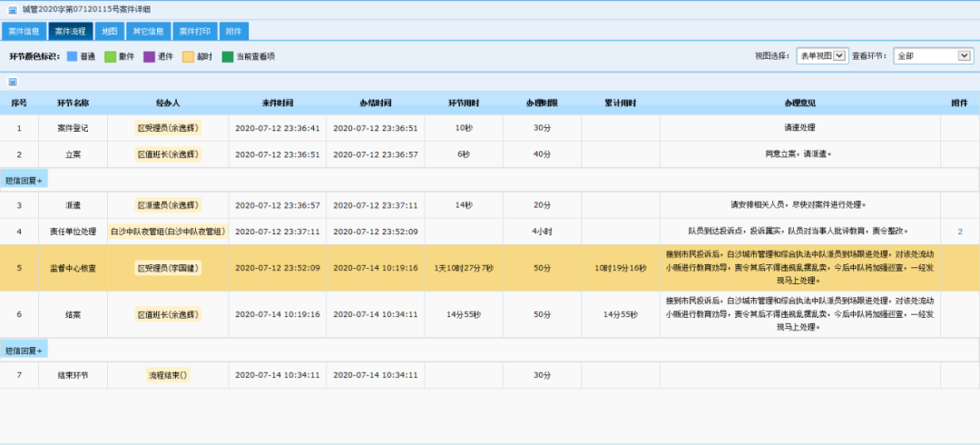Select the 案件登记 step name cell
The width and height of the screenshot is (980, 445).
[73, 128]
